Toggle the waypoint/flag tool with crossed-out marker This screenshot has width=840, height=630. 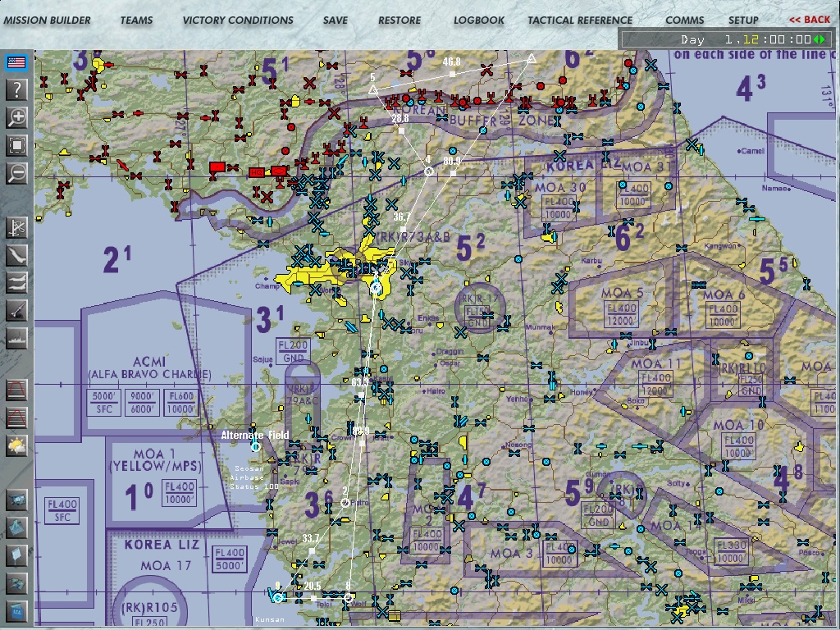[x=16, y=228]
